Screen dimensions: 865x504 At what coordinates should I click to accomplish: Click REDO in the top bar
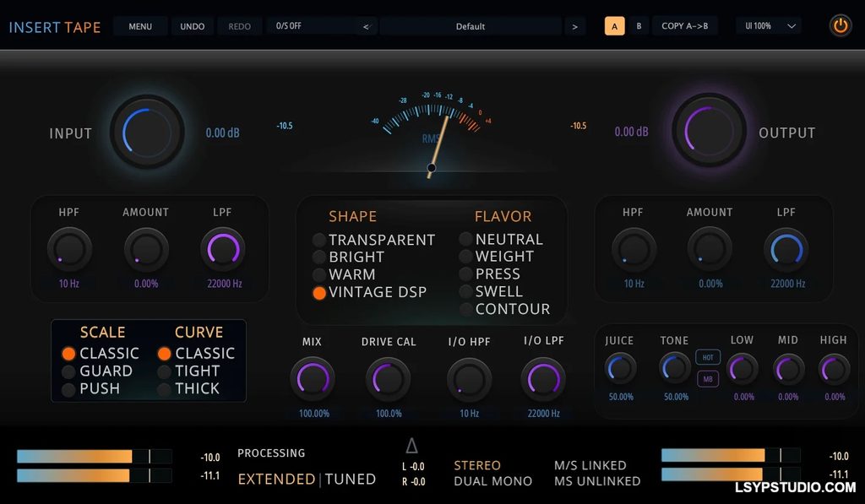click(x=239, y=26)
